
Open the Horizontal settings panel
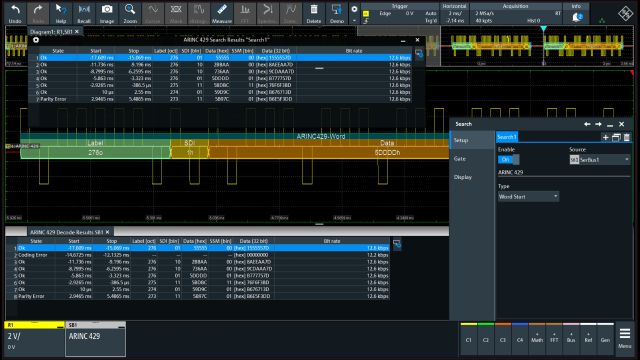pos(454,13)
